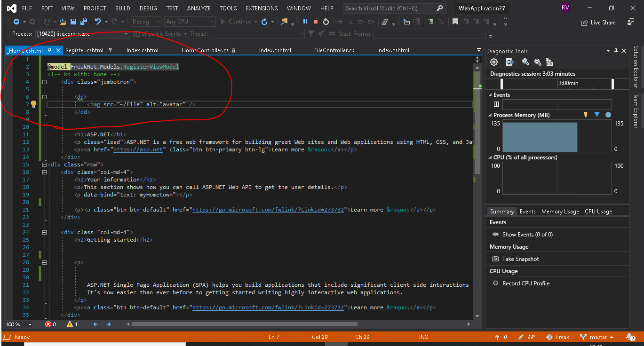Click the feedback icon beside Live Share

[x=631, y=22]
